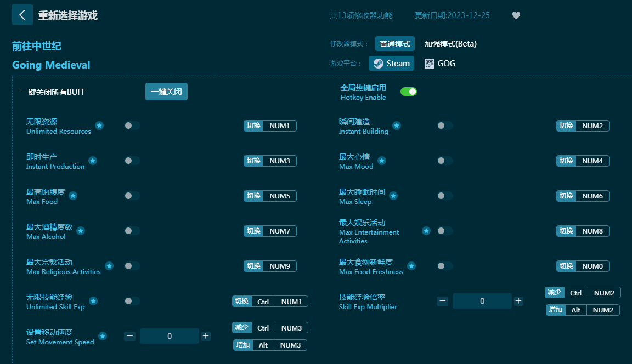
Task: Turn on Max Sleep toggle
Action: pos(445,196)
